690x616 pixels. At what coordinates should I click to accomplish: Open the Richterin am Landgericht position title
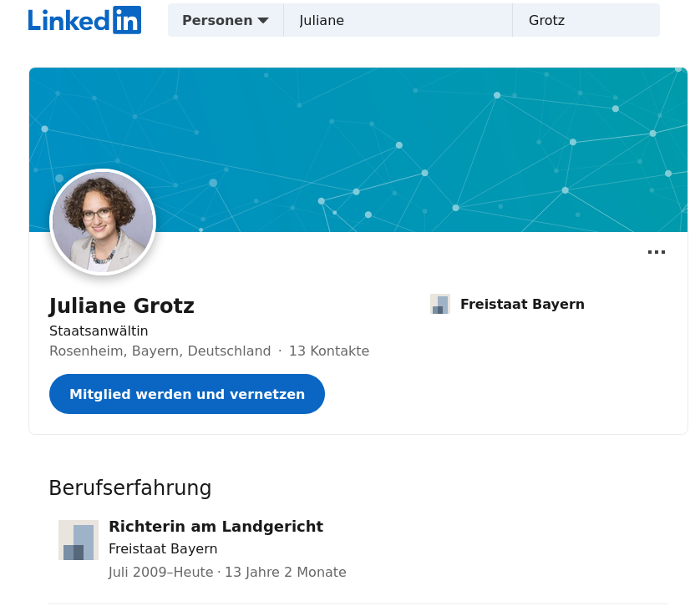click(x=216, y=527)
